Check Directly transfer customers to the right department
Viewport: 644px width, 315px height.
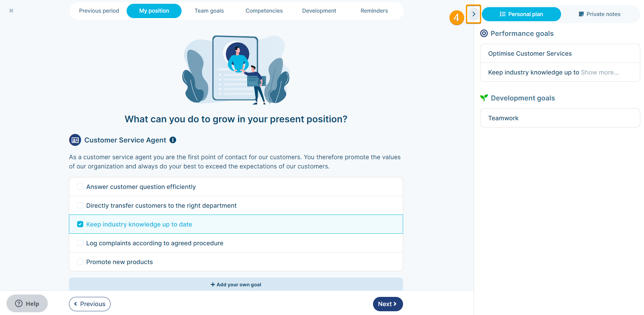80,205
